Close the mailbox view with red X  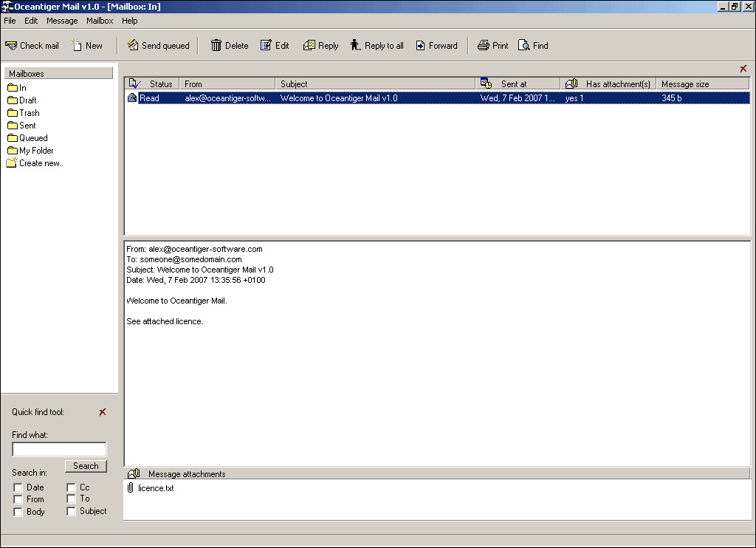pyautogui.click(x=743, y=69)
